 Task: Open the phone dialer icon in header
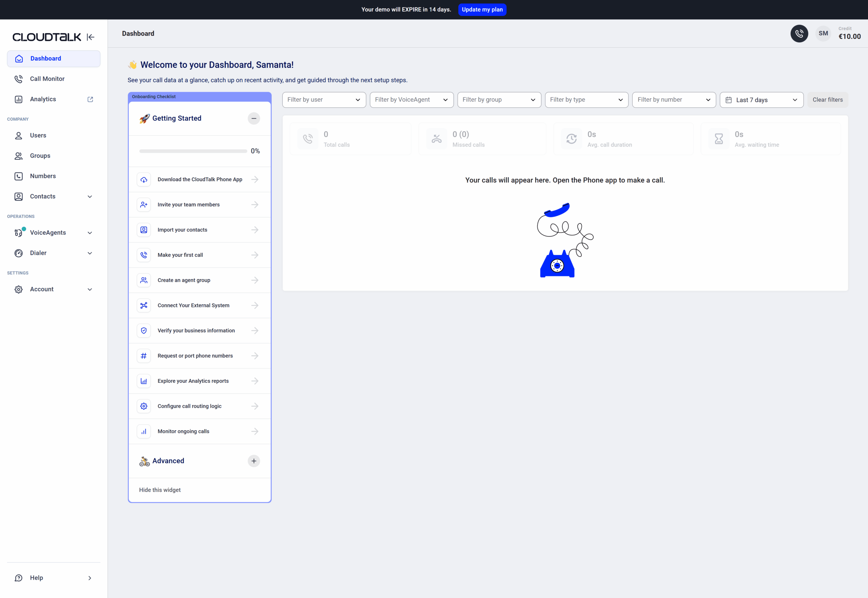click(x=799, y=34)
